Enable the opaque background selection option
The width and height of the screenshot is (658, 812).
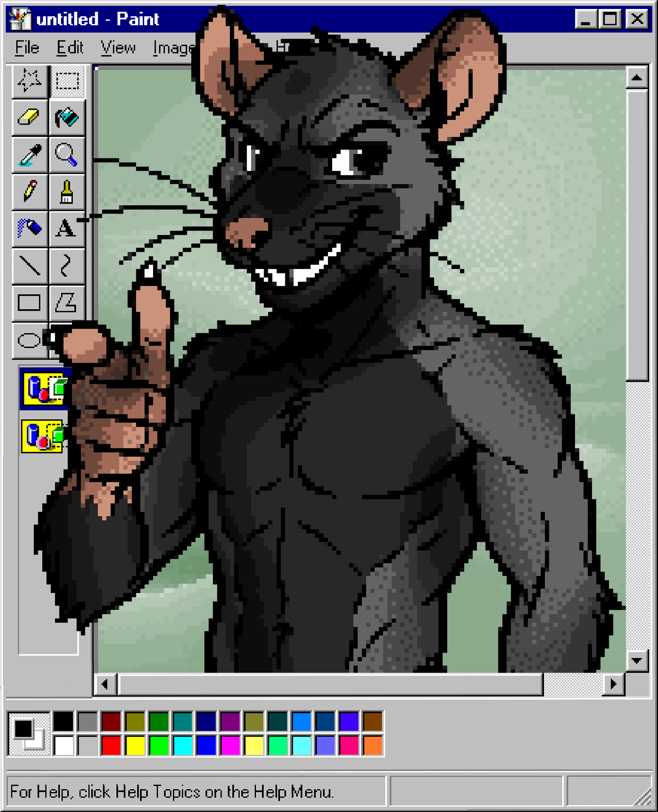pos(43,389)
